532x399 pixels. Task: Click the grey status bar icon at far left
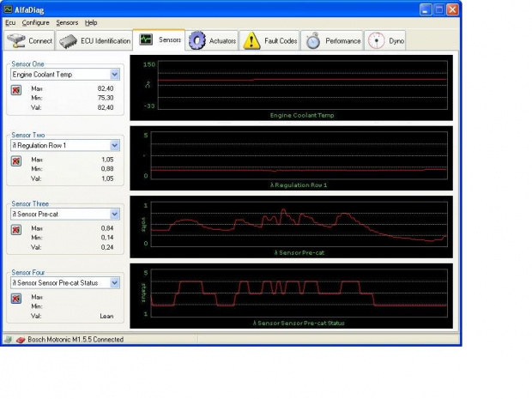click(8, 340)
